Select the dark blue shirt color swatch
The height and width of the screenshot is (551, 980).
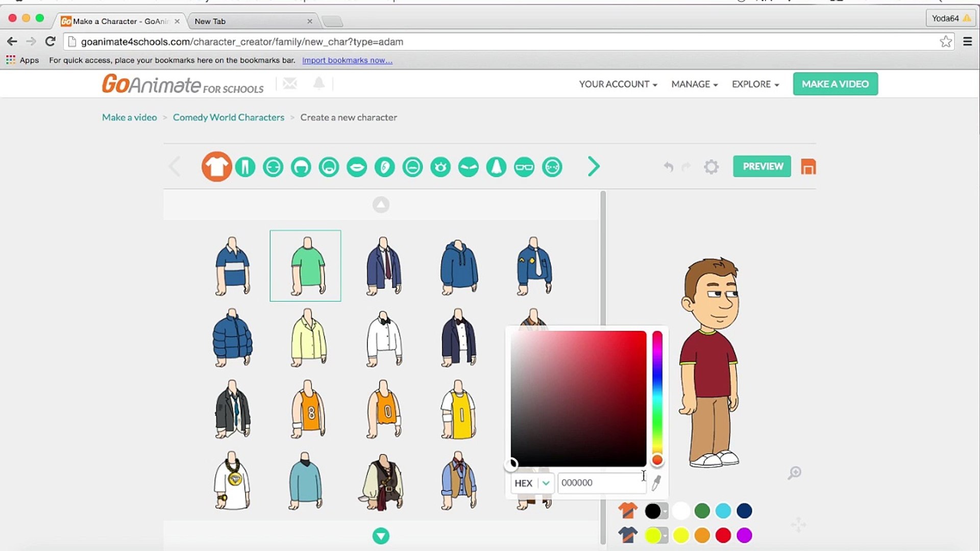pos(744,511)
